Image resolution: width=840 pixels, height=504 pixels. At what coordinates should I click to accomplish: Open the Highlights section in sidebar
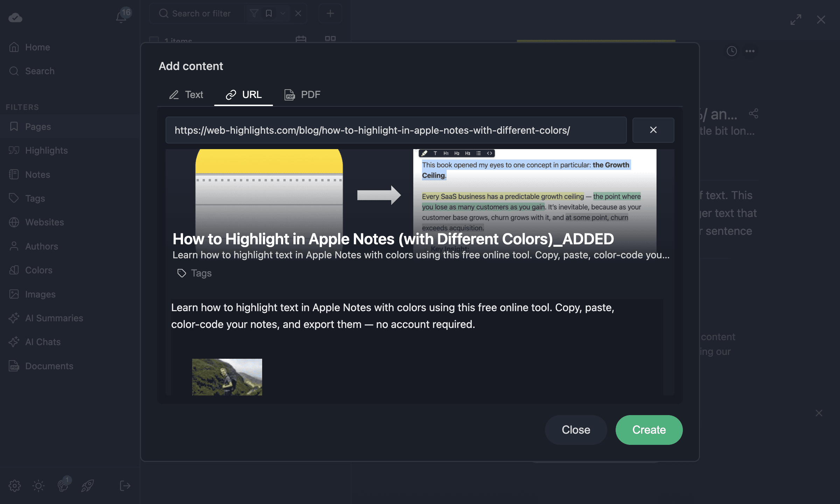pos(46,150)
